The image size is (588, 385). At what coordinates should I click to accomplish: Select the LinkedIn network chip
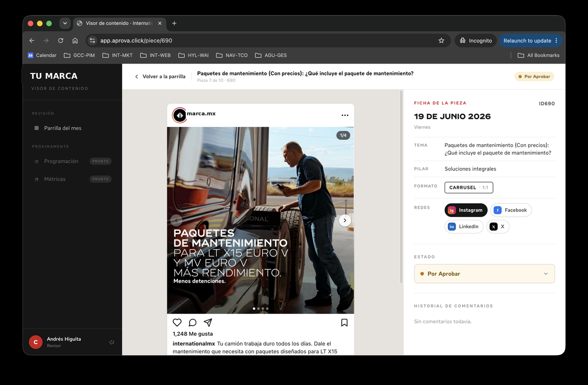tap(464, 227)
